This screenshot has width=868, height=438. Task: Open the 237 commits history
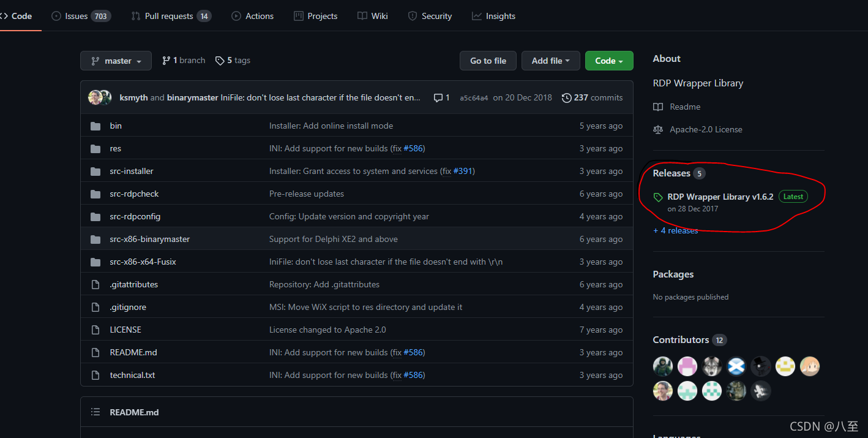(x=592, y=97)
